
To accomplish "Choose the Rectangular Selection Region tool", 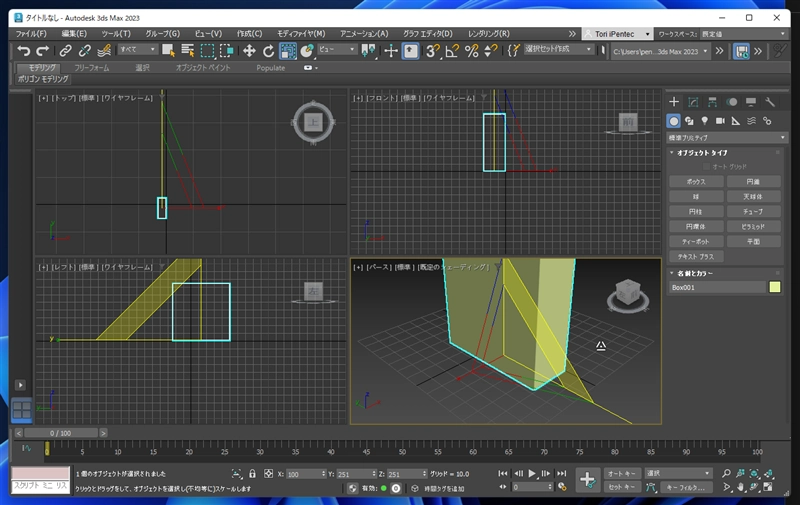I will (207, 50).
